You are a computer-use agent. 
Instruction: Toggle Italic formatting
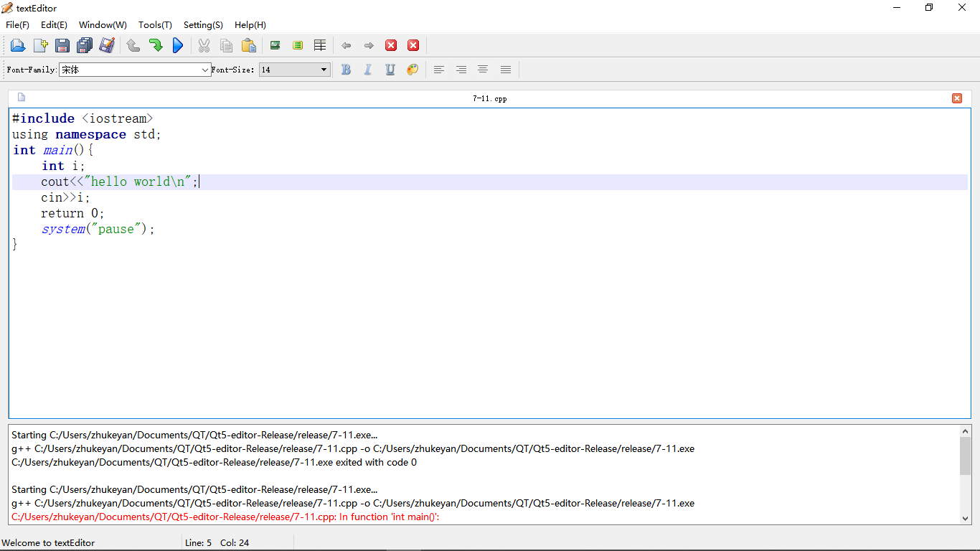(368, 70)
